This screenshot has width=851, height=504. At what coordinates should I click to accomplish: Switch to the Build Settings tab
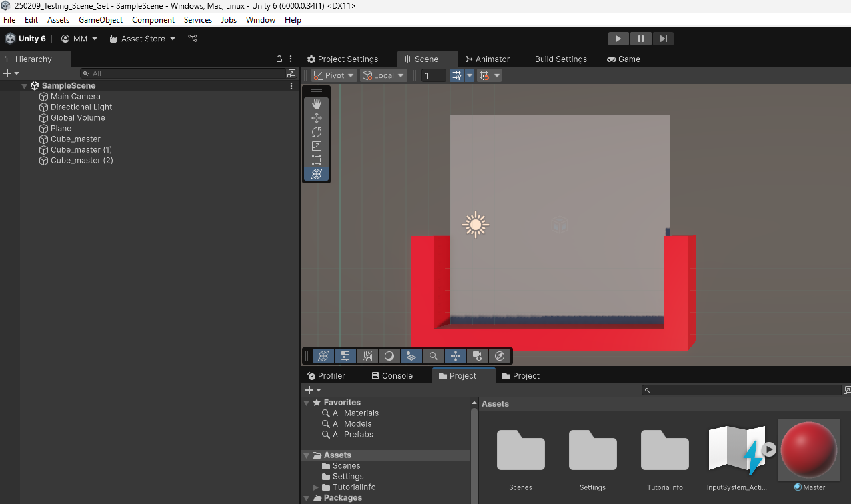(561, 59)
